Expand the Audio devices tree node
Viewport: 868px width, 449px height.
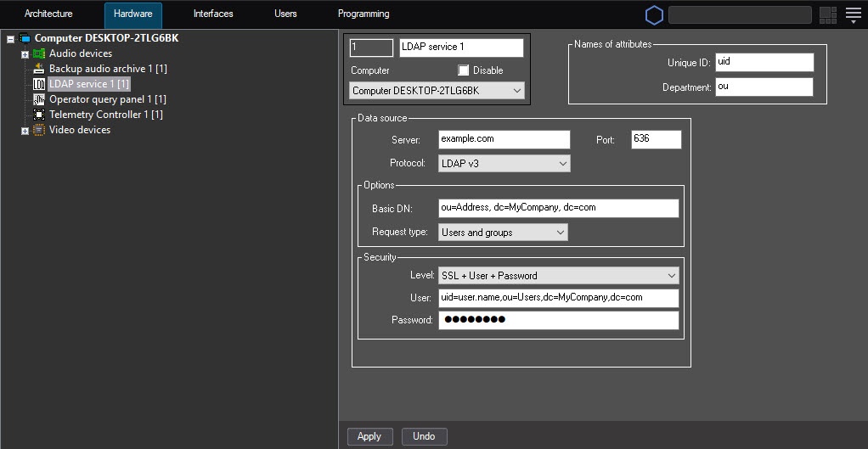(25, 54)
